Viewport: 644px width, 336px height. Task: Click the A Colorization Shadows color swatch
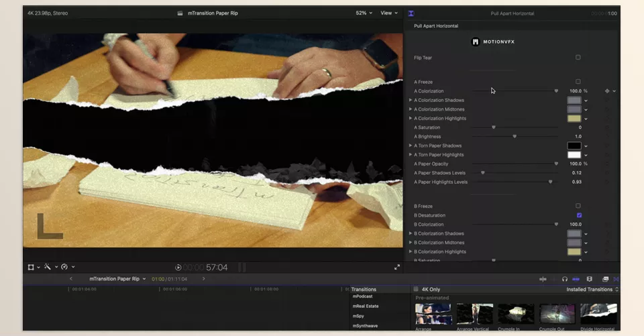click(574, 100)
